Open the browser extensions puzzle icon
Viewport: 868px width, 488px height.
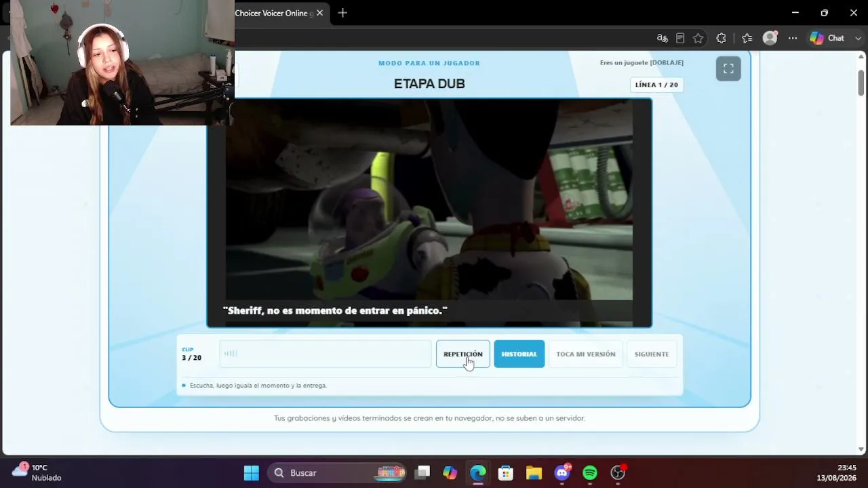point(721,38)
